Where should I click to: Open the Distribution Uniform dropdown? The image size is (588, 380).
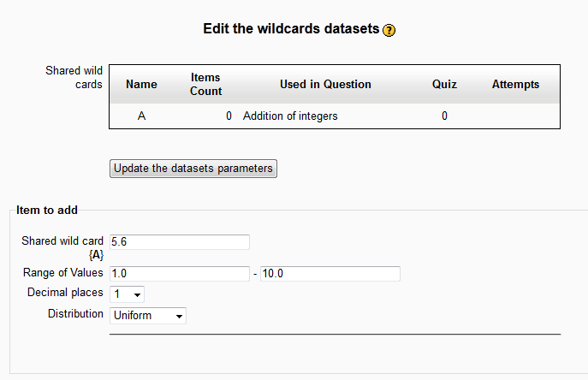click(x=148, y=316)
